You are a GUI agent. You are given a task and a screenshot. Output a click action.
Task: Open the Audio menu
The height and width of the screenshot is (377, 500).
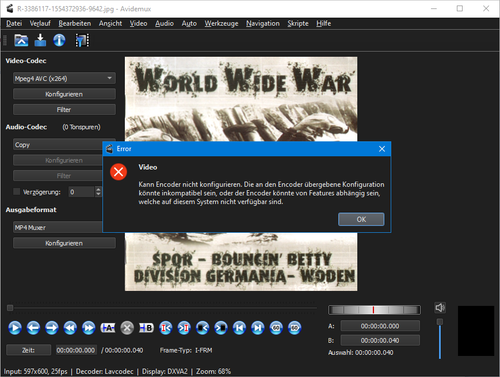164,23
